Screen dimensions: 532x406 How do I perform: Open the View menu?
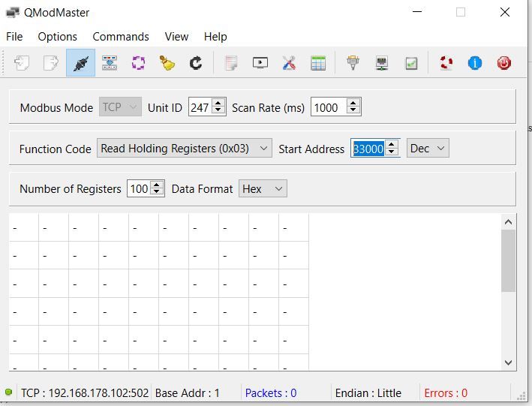click(x=176, y=36)
